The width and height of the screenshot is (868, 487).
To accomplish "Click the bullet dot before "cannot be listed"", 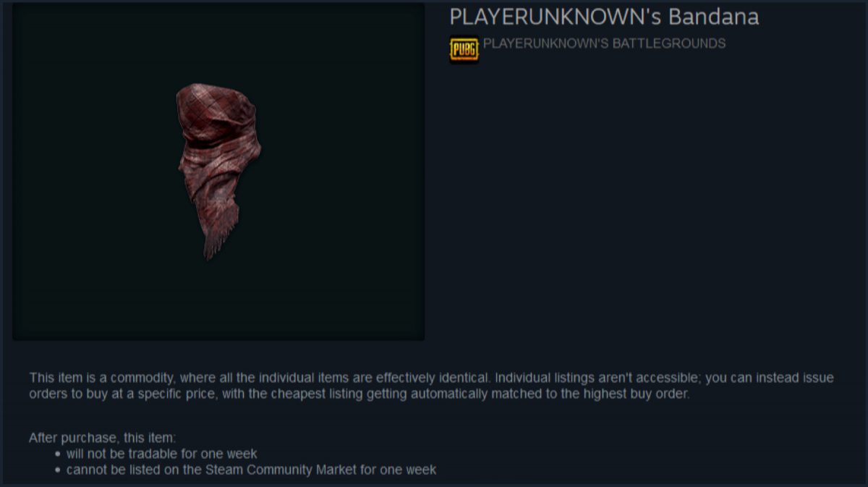I will (x=58, y=470).
